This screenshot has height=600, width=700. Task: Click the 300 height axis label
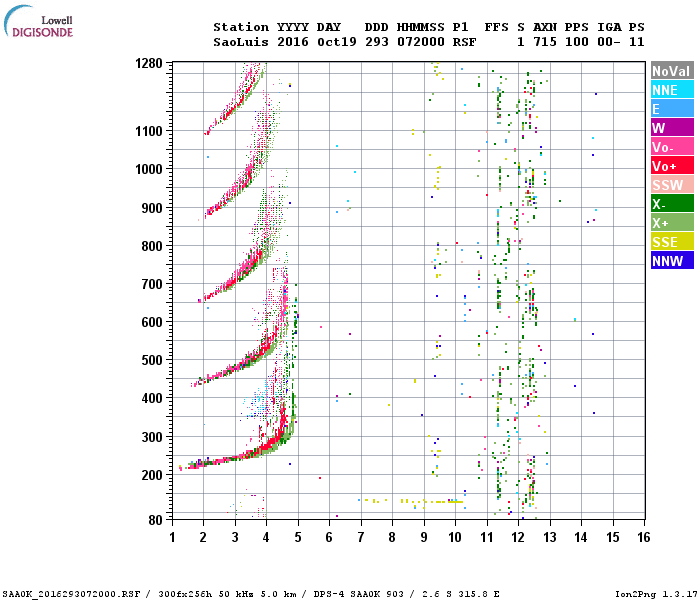coord(152,437)
